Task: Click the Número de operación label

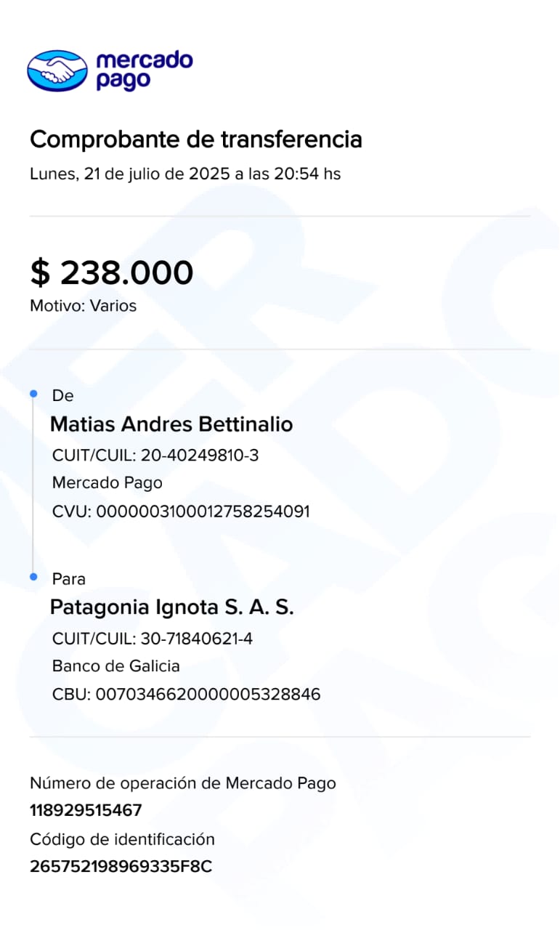Action: click(x=182, y=783)
